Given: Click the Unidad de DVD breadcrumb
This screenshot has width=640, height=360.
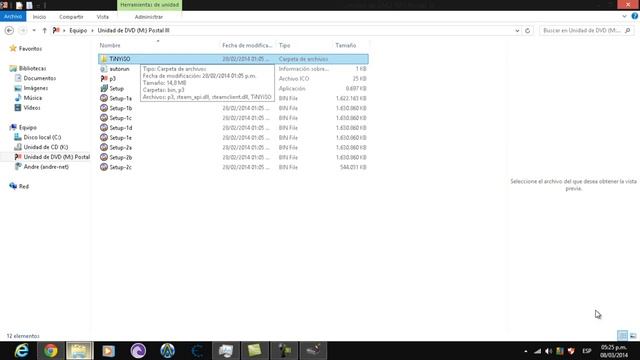Looking at the screenshot, I should point(133,31).
